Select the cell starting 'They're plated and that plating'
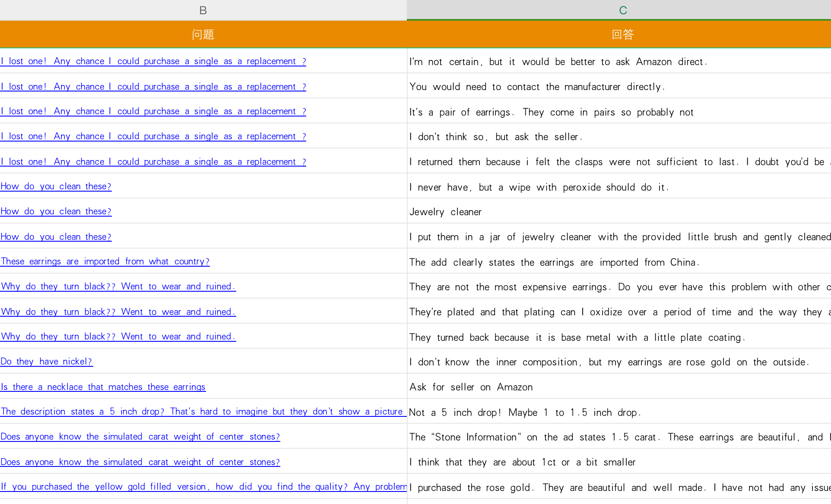Viewport: 831px width, 504px height. tap(619, 311)
